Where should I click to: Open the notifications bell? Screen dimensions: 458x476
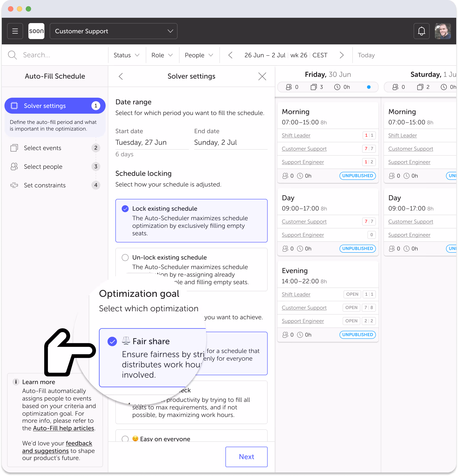point(422,31)
